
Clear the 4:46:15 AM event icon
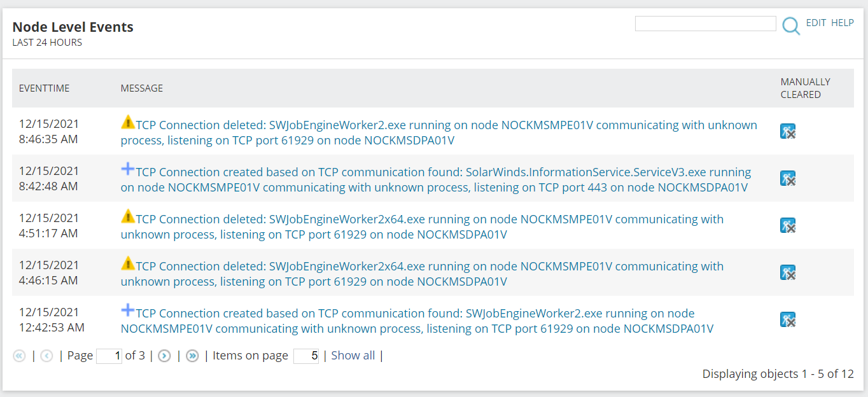pyautogui.click(x=788, y=272)
